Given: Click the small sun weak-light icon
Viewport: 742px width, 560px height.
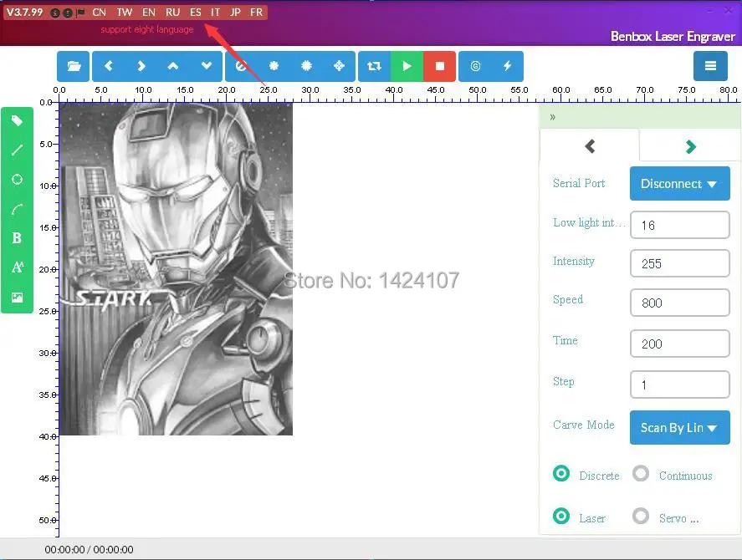Looking at the screenshot, I should (x=274, y=66).
